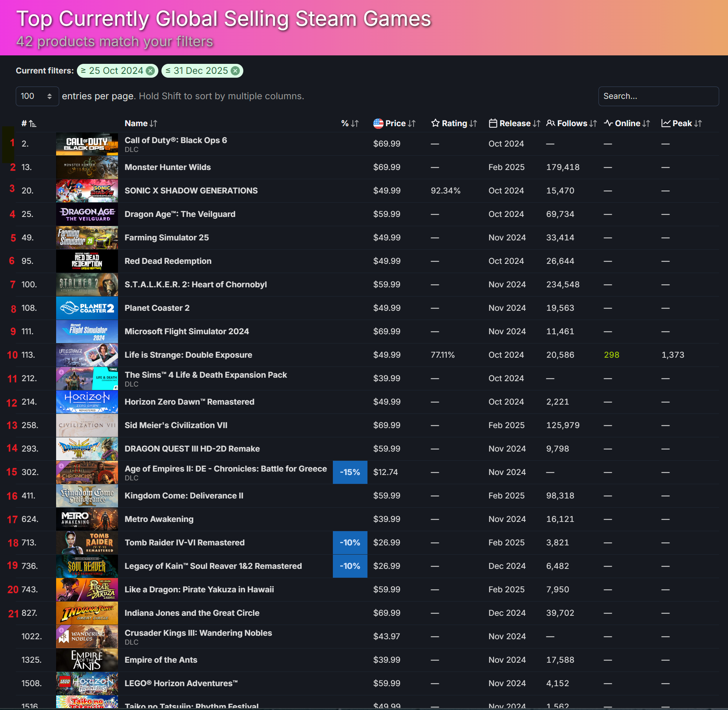Click Legacy of Kain -10% discount badge
This screenshot has height=710, width=728.
350,566
